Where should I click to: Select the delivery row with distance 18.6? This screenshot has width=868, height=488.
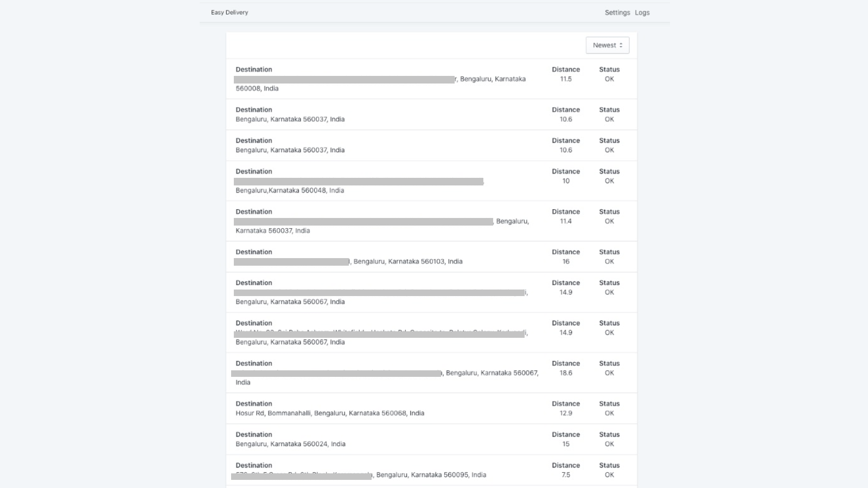pyautogui.click(x=380, y=373)
